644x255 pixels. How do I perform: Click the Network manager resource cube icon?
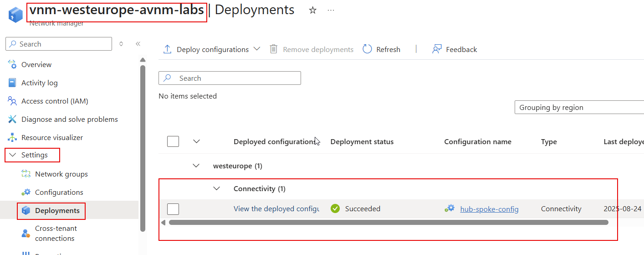(x=15, y=15)
